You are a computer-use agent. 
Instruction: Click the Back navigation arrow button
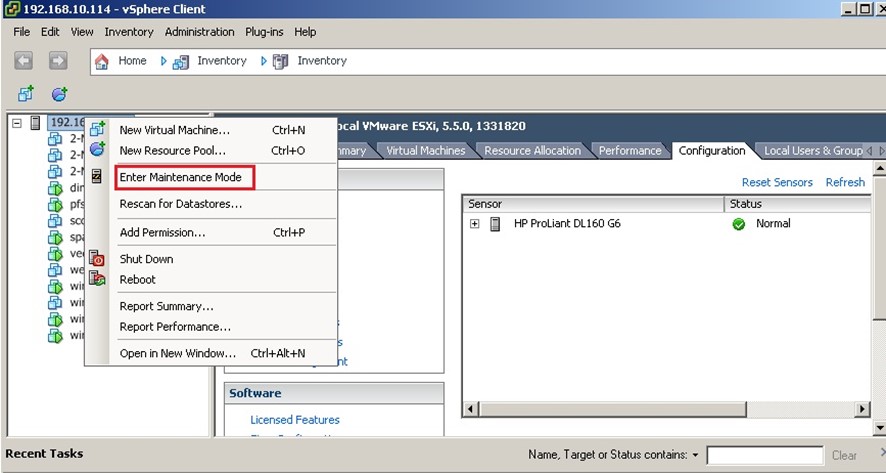coord(23,61)
